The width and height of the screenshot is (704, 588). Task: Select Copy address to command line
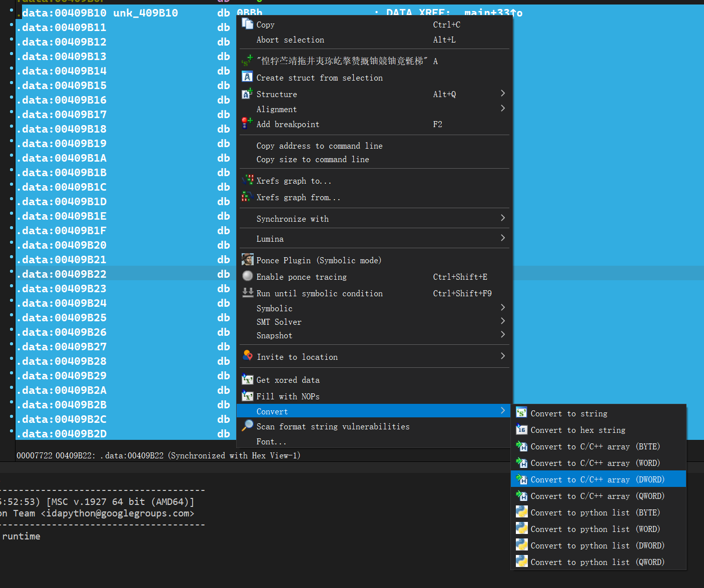pyautogui.click(x=374, y=146)
